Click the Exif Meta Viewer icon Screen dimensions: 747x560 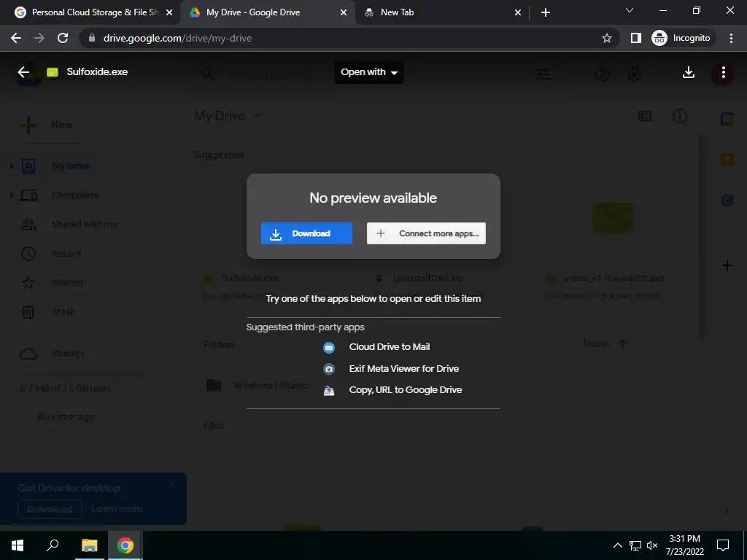coord(329,369)
